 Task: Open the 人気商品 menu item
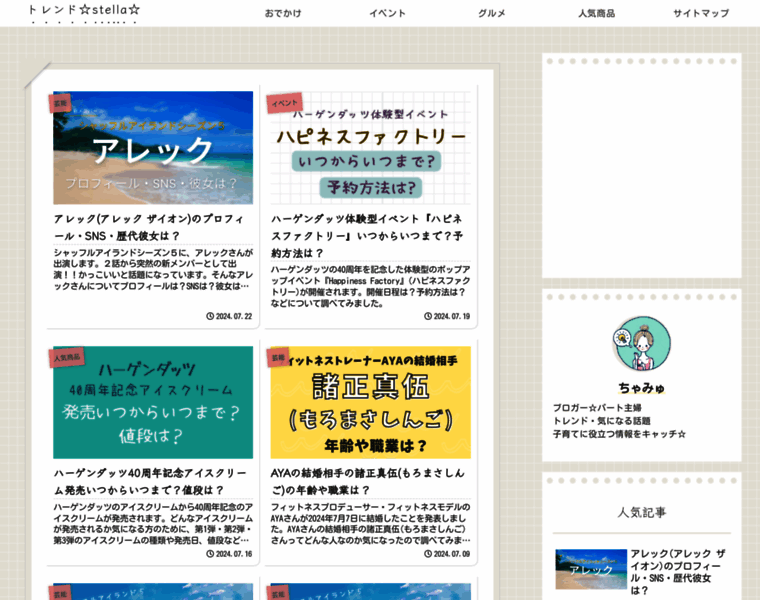596,13
